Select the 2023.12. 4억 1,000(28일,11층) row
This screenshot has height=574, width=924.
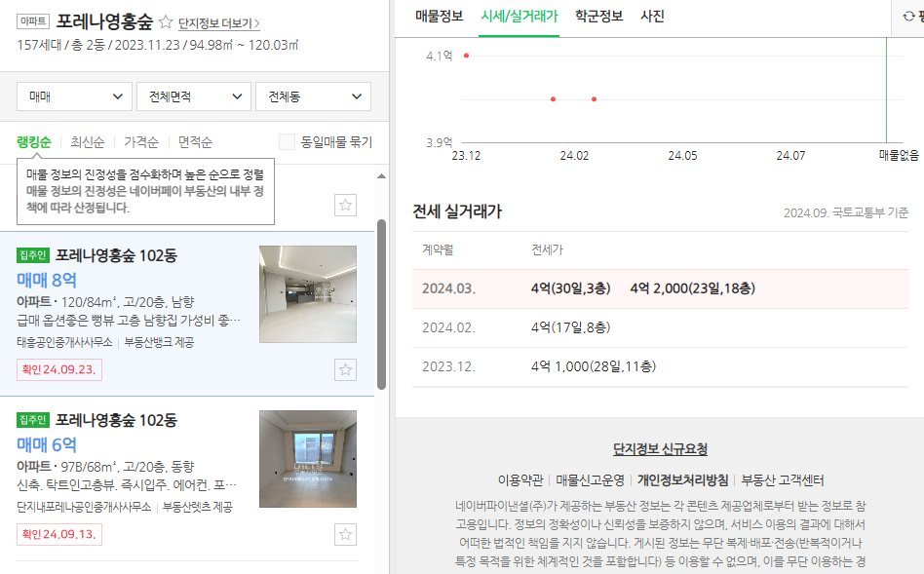pyautogui.click(x=660, y=366)
